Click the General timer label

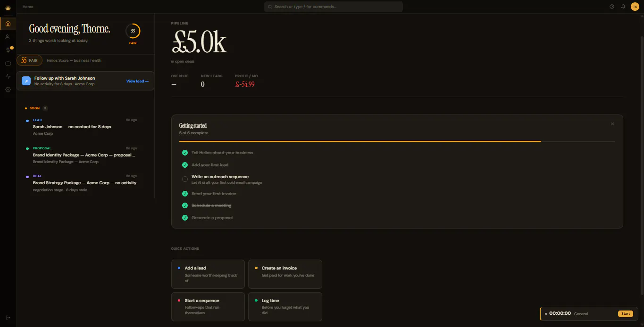point(581,314)
